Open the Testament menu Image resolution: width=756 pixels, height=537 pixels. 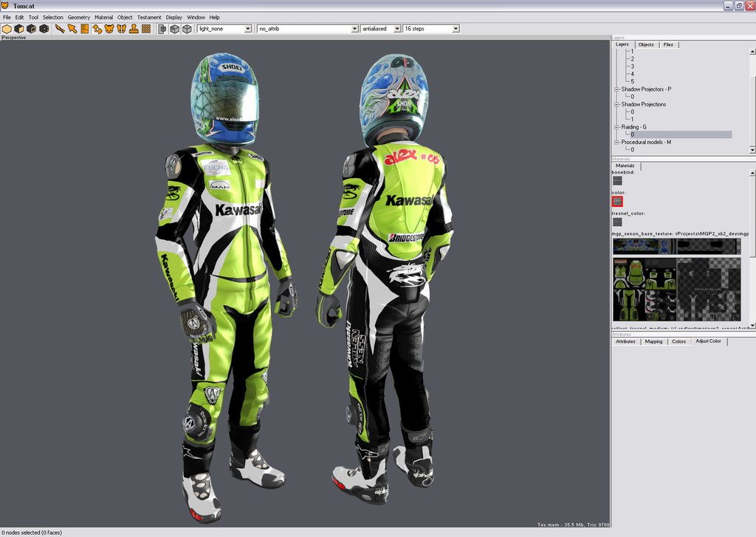click(x=149, y=18)
